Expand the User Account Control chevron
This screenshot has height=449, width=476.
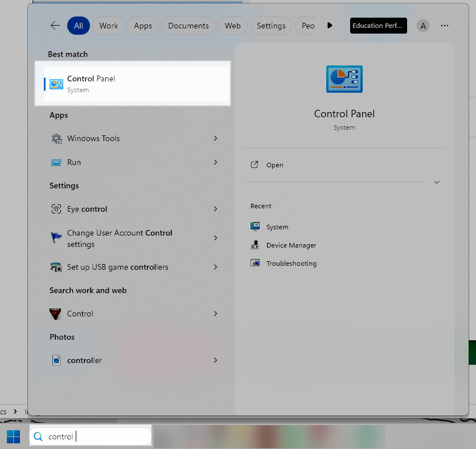(x=215, y=238)
